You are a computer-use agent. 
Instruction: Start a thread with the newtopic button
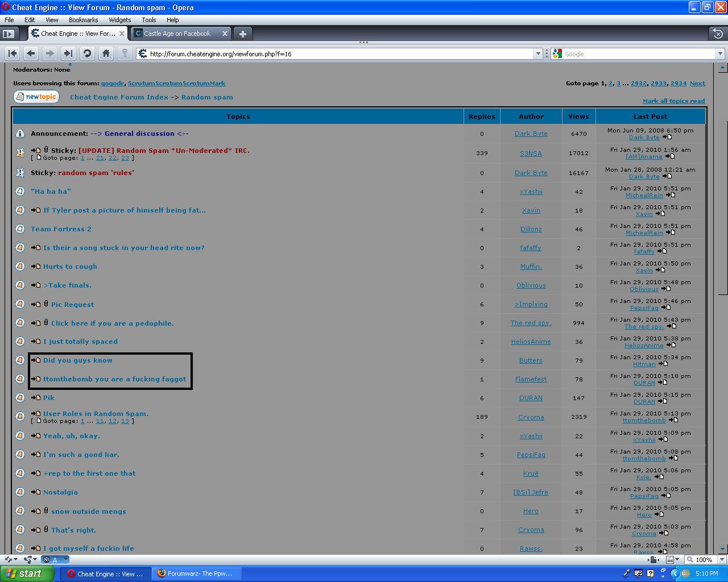pyautogui.click(x=36, y=97)
